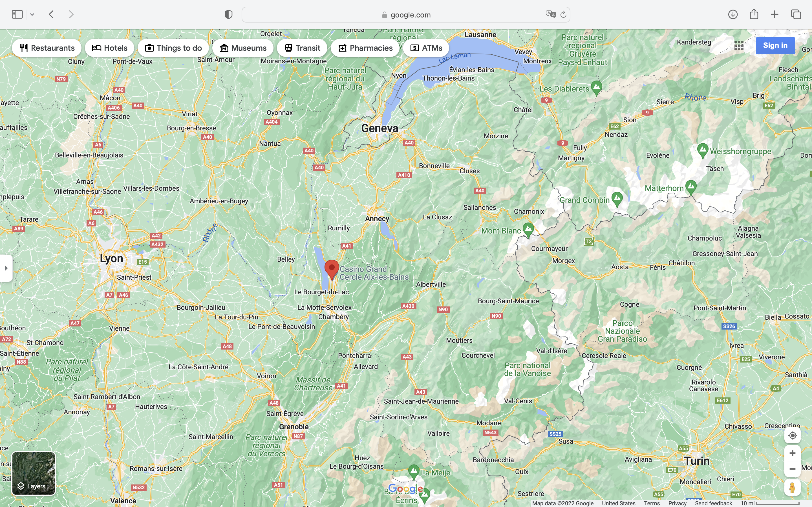Click the Street View pegman icon

(x=793, y=488)
